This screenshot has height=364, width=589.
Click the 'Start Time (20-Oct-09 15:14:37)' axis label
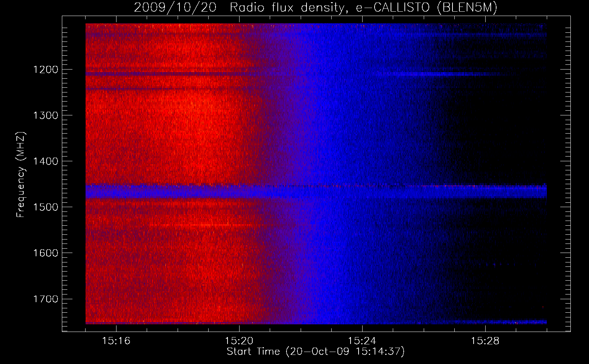(316, 352)
